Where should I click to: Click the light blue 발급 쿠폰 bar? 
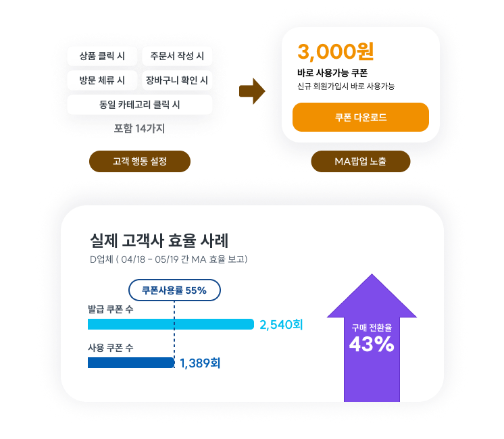tap(170, 324)
